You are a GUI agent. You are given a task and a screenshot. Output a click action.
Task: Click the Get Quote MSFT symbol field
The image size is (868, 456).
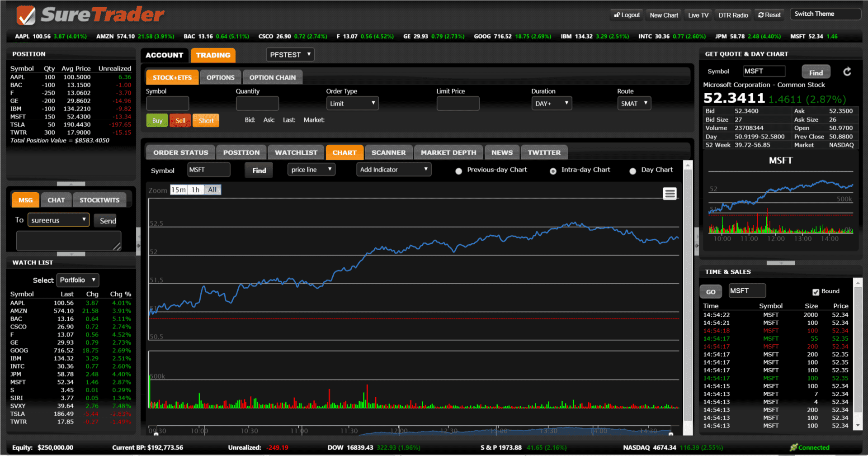coord(764,71)
